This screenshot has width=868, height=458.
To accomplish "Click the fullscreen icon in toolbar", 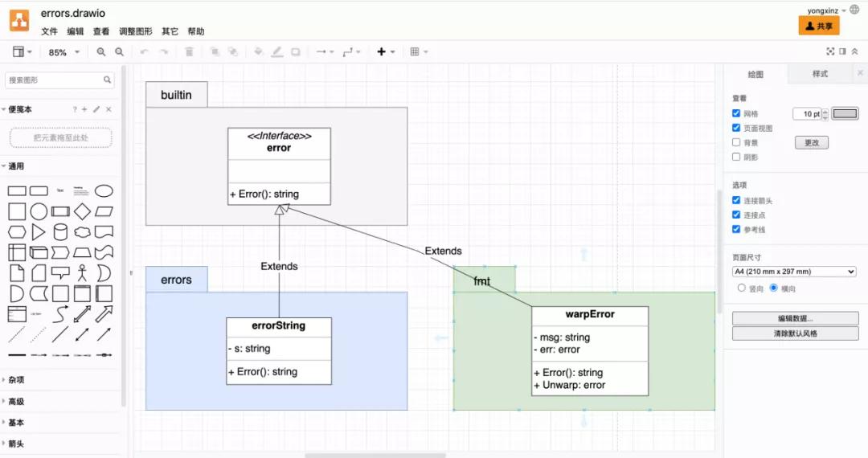I will (x=829, y=51).
